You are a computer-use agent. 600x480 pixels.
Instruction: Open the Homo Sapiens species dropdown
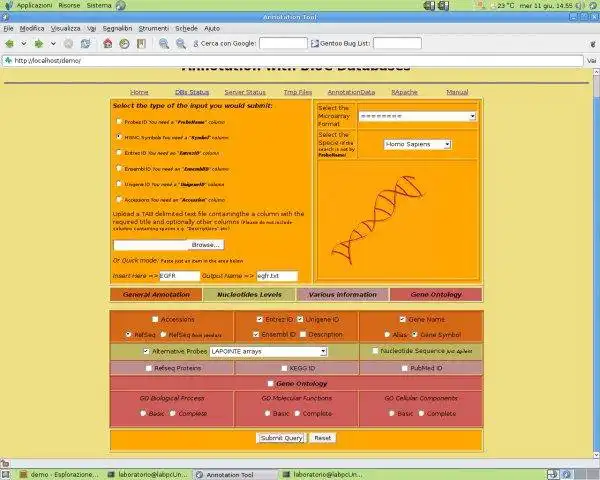point(417,144)
